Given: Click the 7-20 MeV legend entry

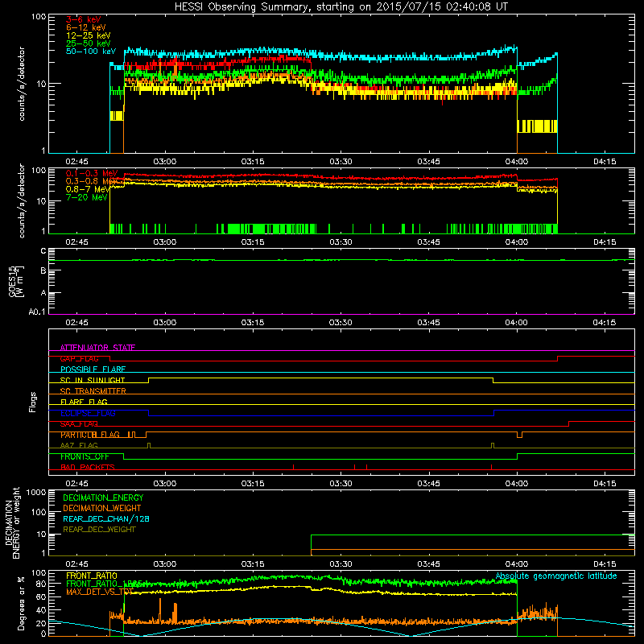Looking at the screenshot, I should pos(86,197).
